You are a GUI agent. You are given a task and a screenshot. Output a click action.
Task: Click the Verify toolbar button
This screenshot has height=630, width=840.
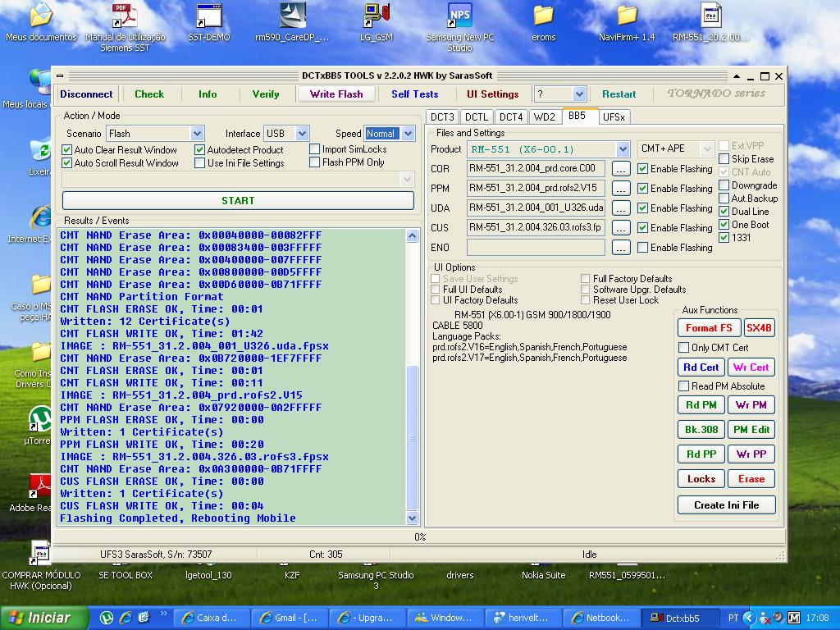point(266,94)
